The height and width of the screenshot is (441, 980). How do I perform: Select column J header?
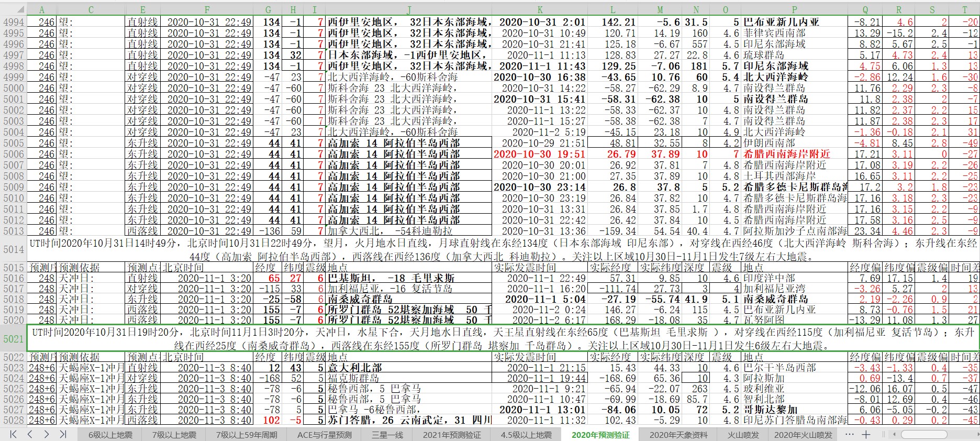click(x=408, y=9)
